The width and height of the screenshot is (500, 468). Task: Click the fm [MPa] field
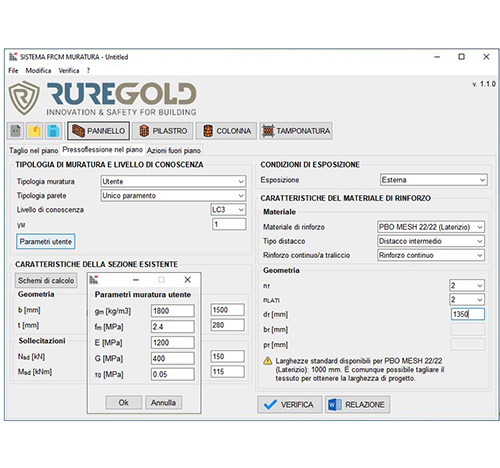[173, 327]
